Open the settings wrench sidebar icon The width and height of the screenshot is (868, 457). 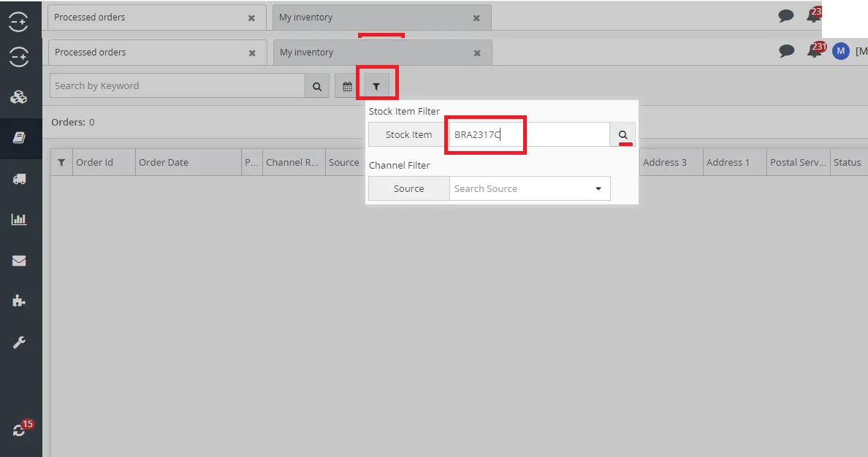[x=19, y=342]
